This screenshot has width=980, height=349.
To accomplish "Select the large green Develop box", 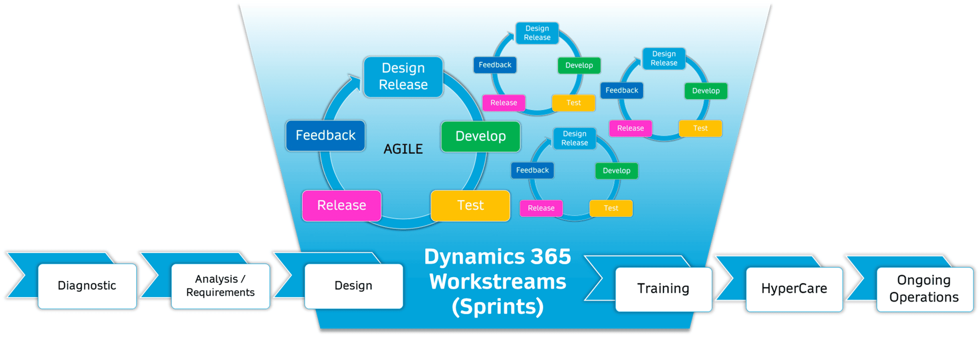I will click(480, 136).
